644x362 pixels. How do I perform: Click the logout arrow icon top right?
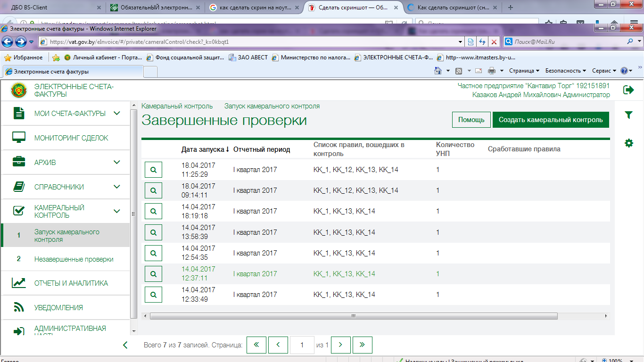pos(628,90)
